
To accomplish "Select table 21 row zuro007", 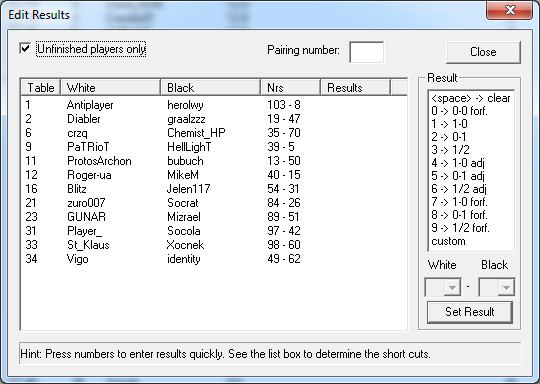I will click(214, 203).
